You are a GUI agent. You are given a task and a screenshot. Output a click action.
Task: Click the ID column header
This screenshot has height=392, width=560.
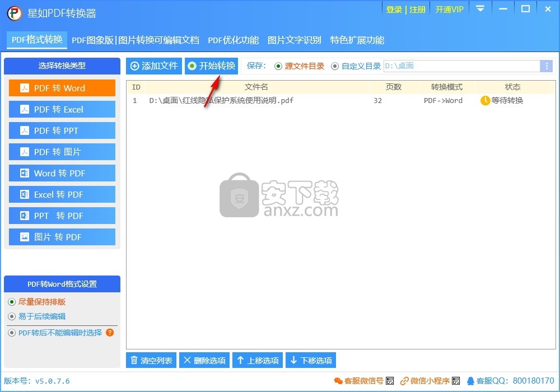pyautogui.click(x=136, y=87)
